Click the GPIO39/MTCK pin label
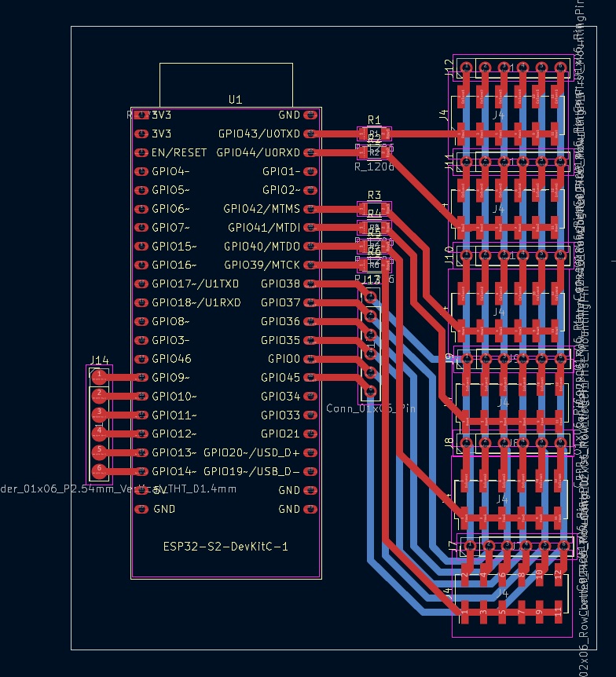This screenshot has height=677, width=616. [262, 265]
